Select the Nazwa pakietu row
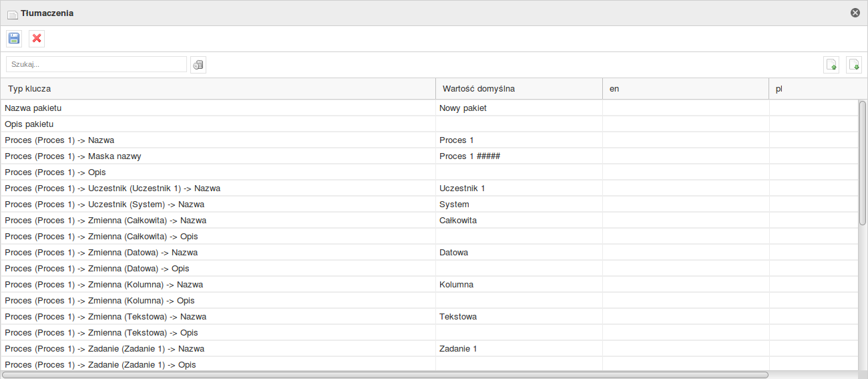The width and height of the screenshot is (868, 379). pyautogui.click(x=429, y=108)
